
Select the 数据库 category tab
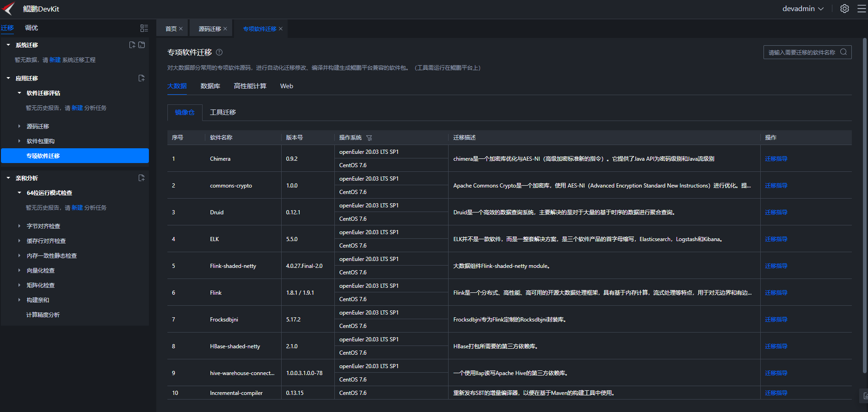(x=210, y=86)
